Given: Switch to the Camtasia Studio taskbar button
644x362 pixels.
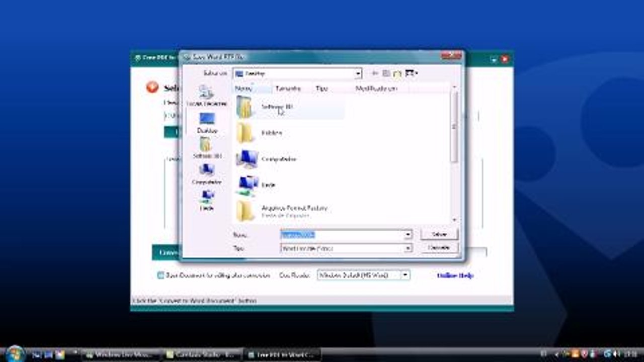Looking at the screenshot, I should [x=201, y=354].
